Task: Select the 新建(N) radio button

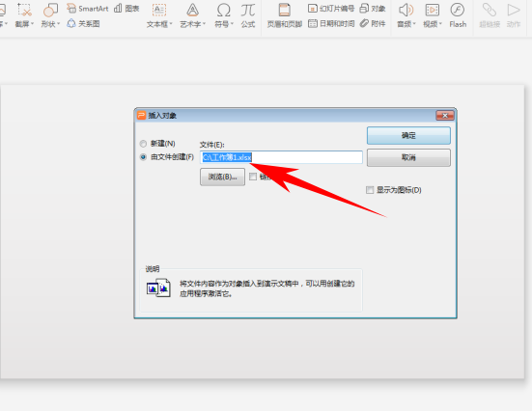Action: pos(143,144)
